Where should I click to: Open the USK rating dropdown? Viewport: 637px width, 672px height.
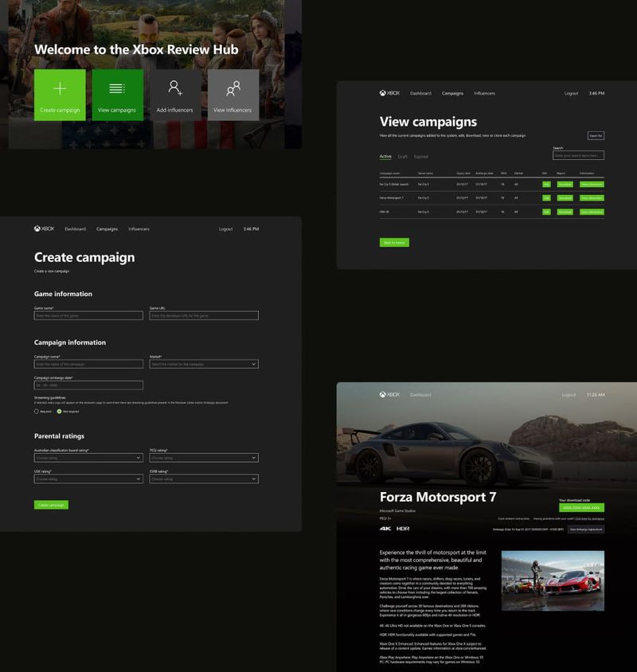click(88, 479)
